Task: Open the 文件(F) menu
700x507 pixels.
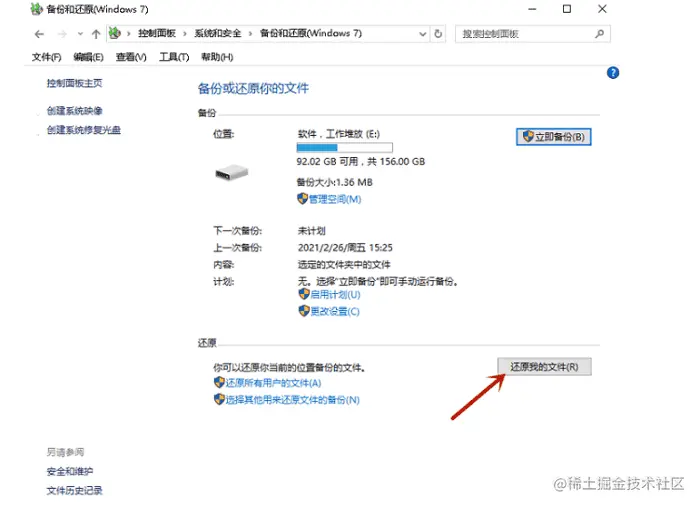Action: 46,57
